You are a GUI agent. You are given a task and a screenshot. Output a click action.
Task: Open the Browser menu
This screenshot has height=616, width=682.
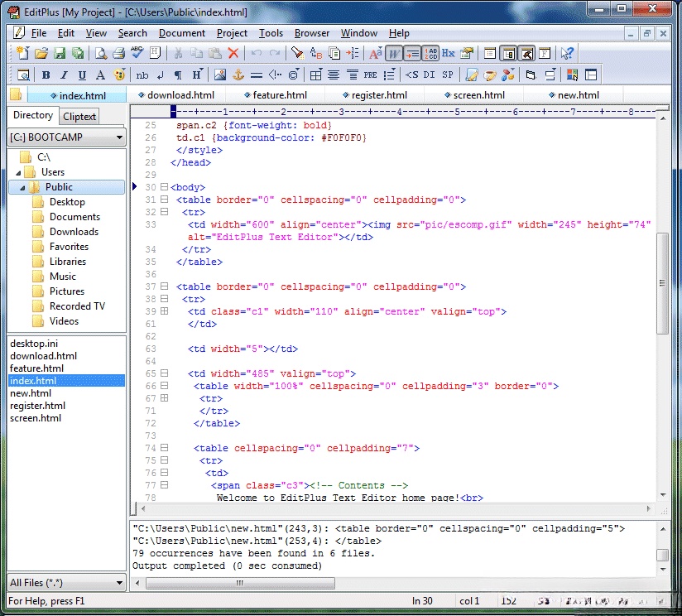click(x=312, y=33)
